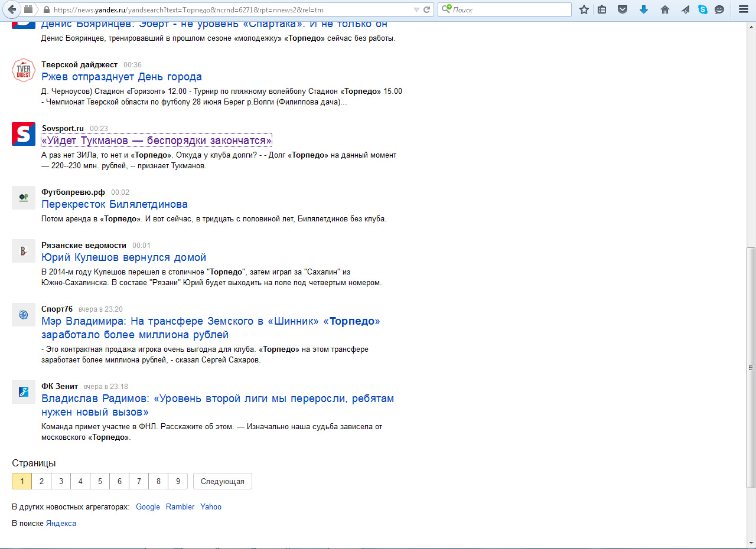Image resolution: width=756 pixels, height=549 pixels.
Task: Go to results page 8
Action: (158, 481)
